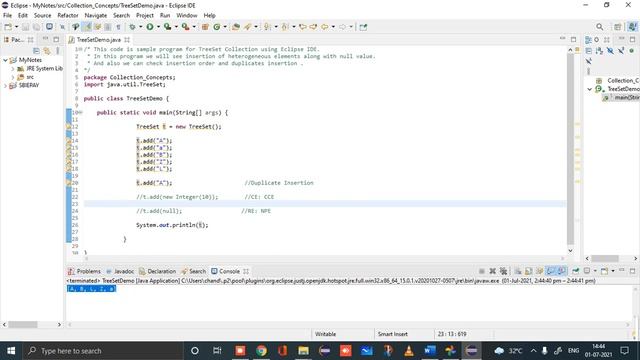Click Pin Console icon
This screenshot has width=640, height=360.
coord(576,271)
